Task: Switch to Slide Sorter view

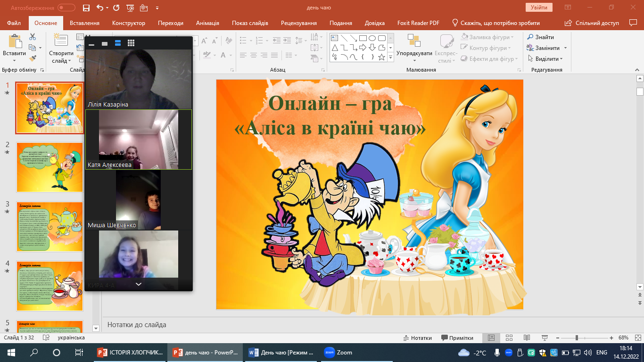Action: tap(509, 338)
